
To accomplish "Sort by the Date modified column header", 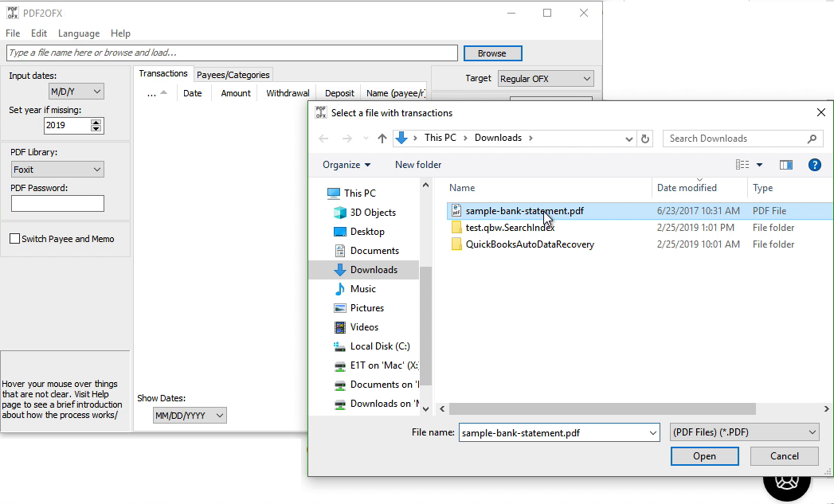I will point(687,188).
